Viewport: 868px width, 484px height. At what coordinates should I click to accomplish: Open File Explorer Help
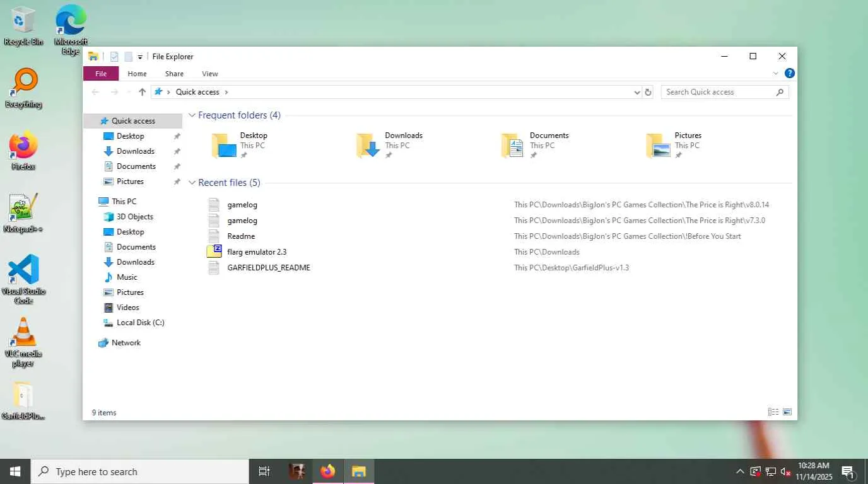tap(789, 73)
